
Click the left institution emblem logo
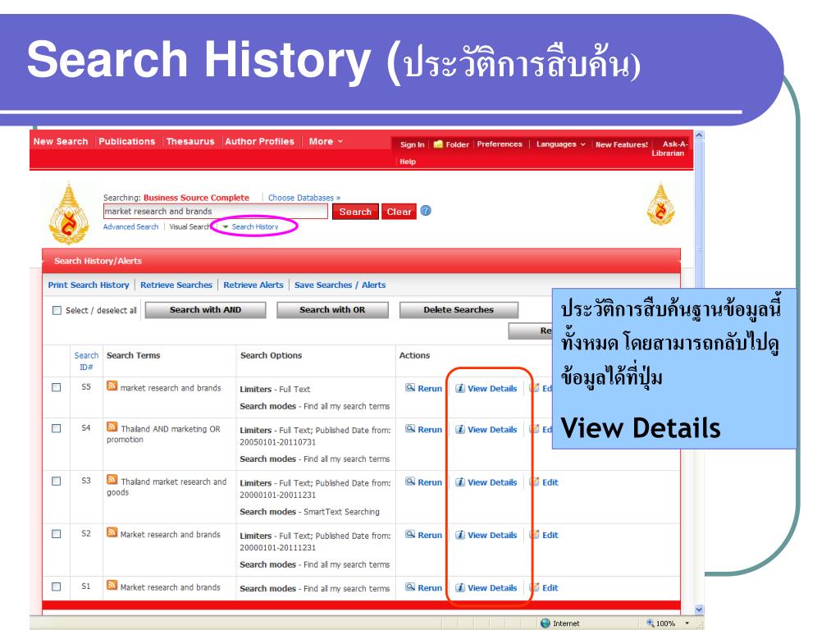click(x=69, y=214)
